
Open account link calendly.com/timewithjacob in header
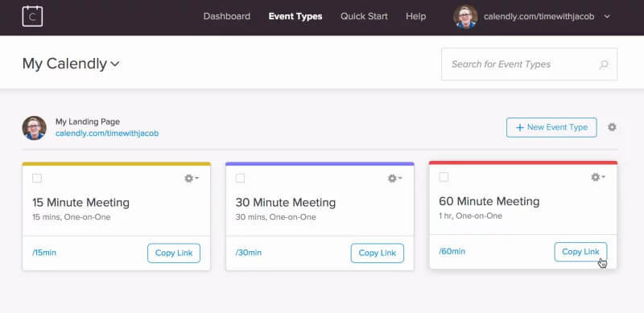[x=539, y=16]
